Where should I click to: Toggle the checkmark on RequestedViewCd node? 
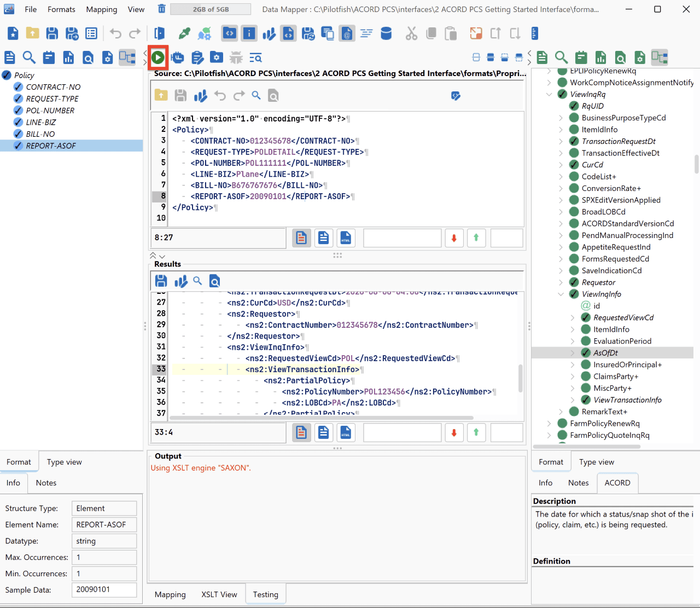[586, 317]
